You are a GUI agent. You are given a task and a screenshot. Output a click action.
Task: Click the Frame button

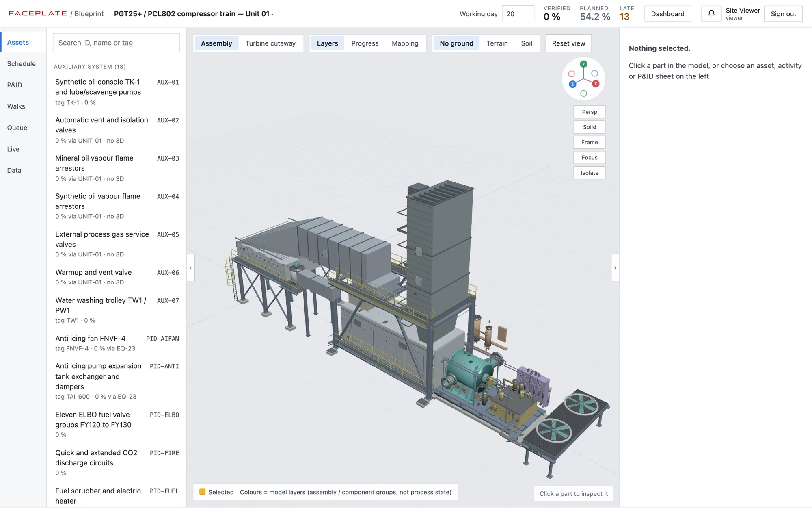tap(590, 142)
